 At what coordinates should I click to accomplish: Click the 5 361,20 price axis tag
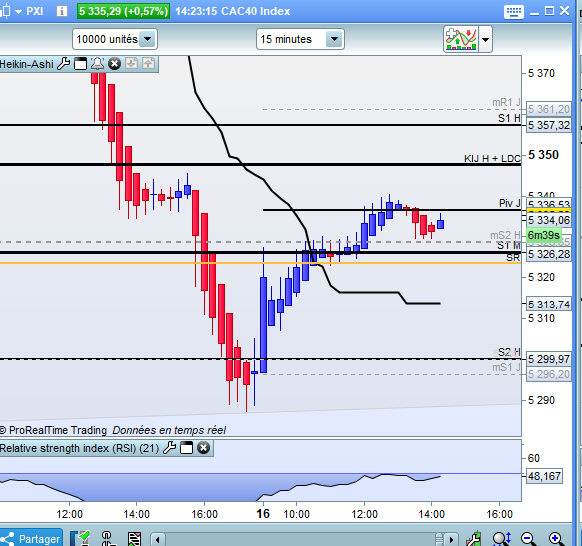[x=549, y=109]
